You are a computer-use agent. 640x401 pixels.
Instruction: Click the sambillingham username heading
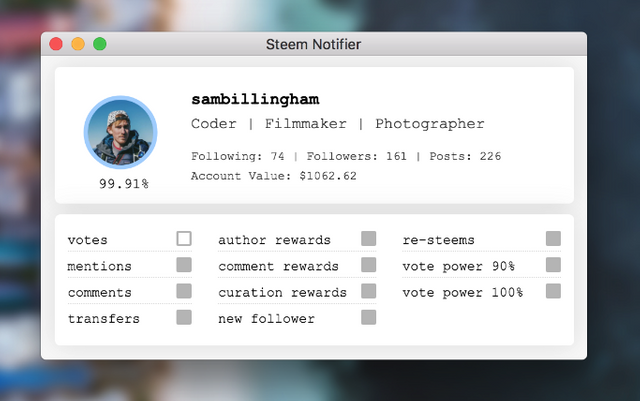(x=255, y=100)
